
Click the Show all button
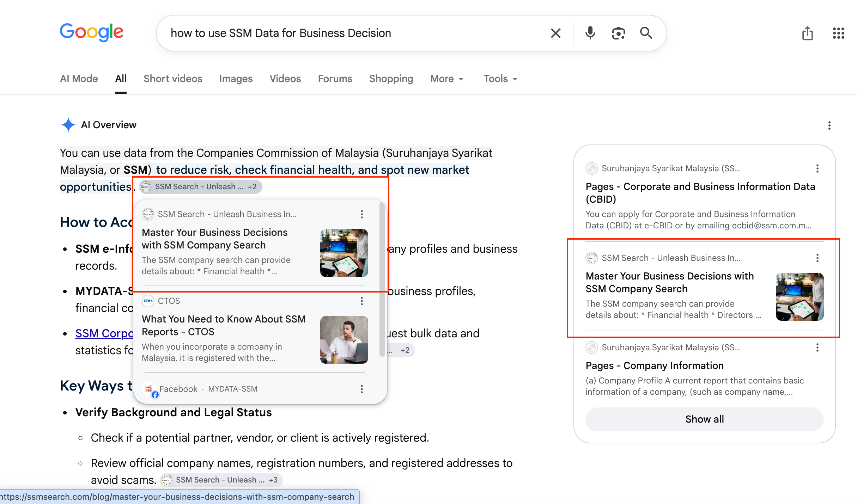[x=704, y=419]
